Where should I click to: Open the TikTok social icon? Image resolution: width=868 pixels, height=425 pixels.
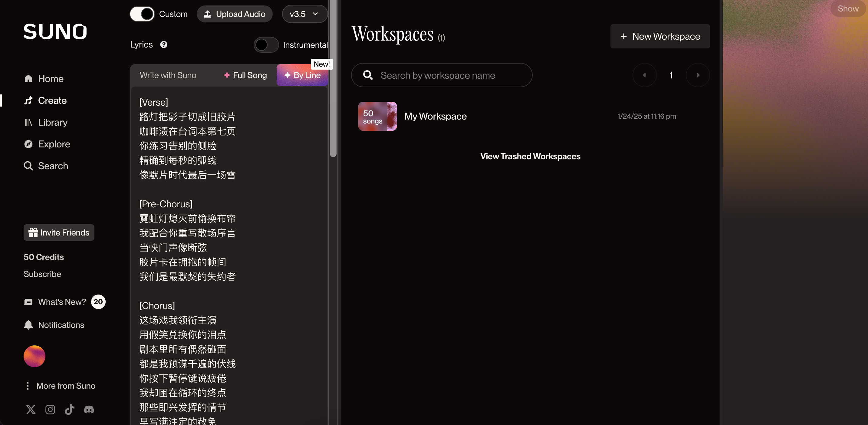click(x=69, y=410)
